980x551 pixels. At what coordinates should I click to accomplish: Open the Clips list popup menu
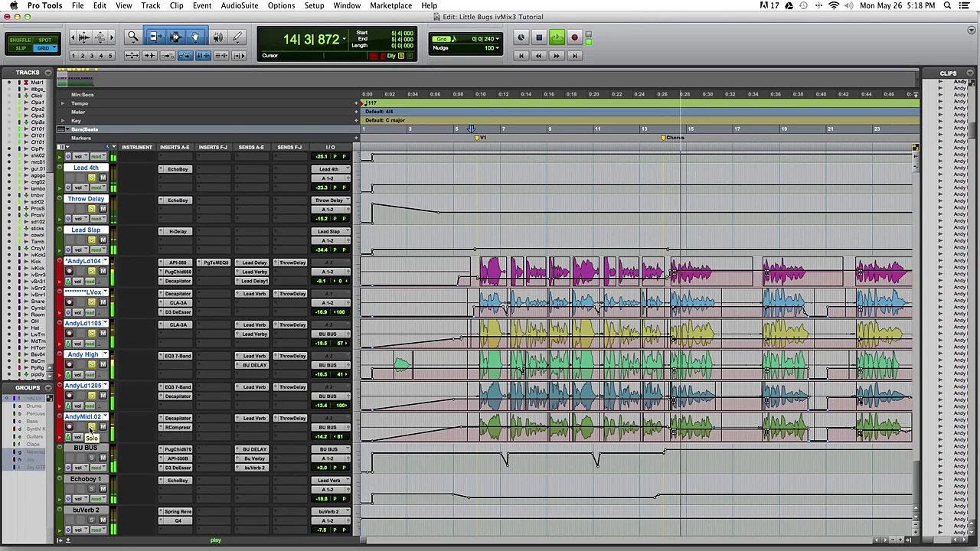tap(970, 73)
